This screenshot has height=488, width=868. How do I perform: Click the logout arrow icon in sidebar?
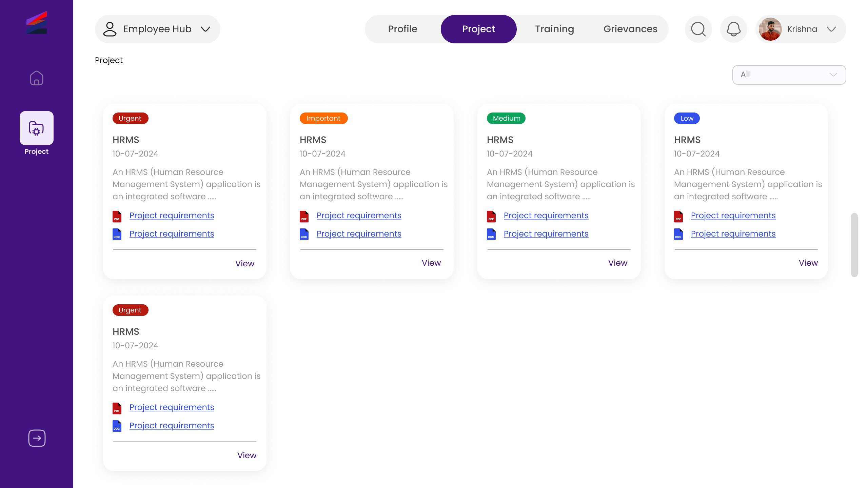[37, 438]
